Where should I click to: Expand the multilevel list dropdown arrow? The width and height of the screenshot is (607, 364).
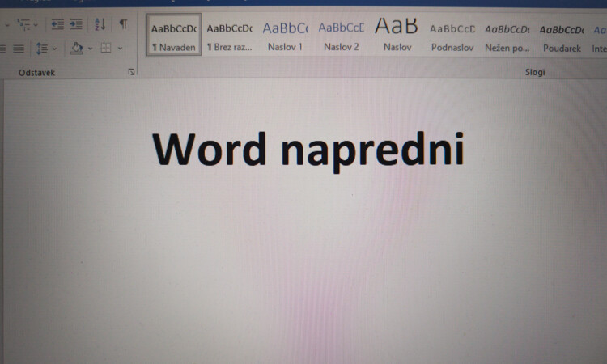(x=36, y=25)
